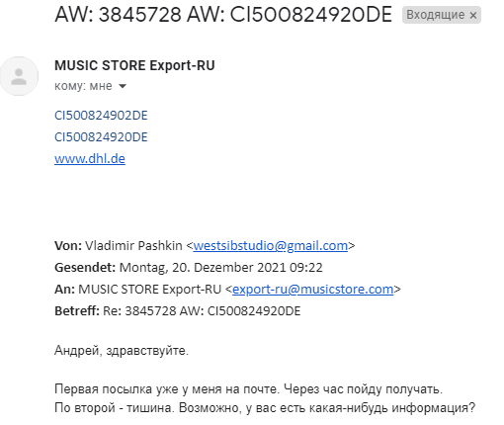
Task: Click the name Vladimir Pashkin
Action: click(x=133, y=246)
